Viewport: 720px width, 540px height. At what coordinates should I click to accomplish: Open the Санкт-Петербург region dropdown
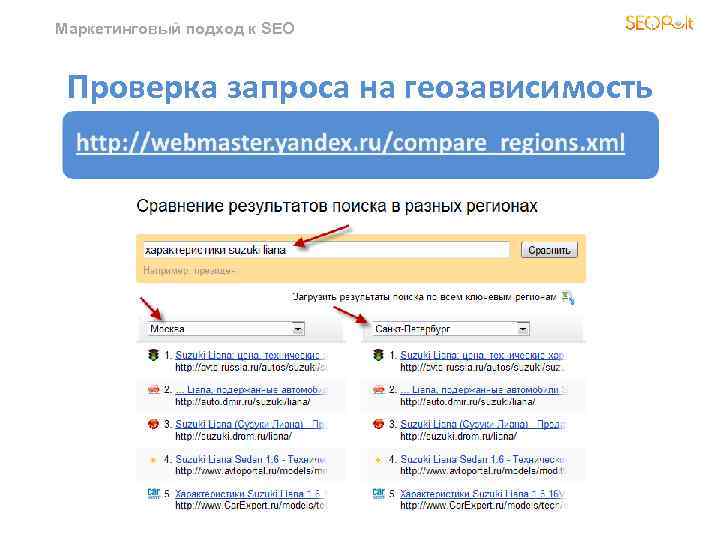(450, 329)
